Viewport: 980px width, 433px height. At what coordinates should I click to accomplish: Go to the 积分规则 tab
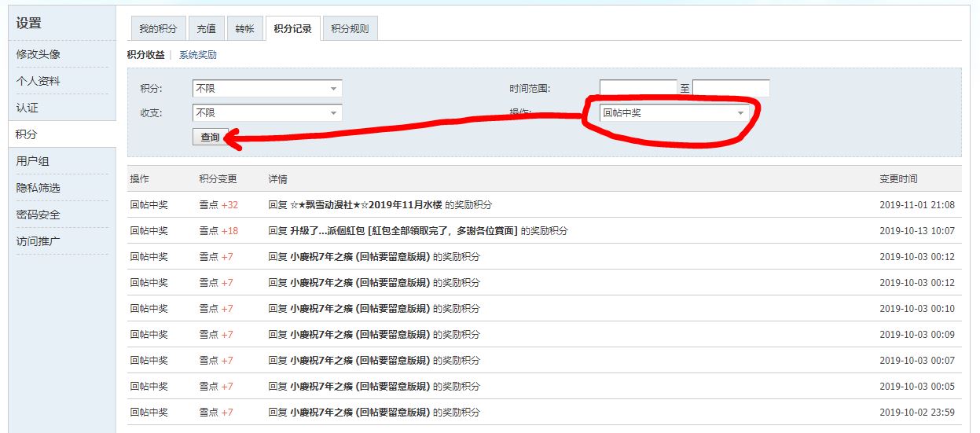coord(350,29)
